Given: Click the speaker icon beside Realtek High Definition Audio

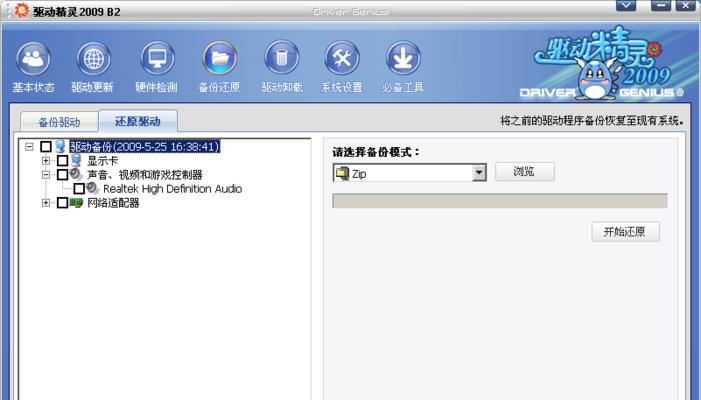Looking at the screenshot, I should (x=93, y=188).
